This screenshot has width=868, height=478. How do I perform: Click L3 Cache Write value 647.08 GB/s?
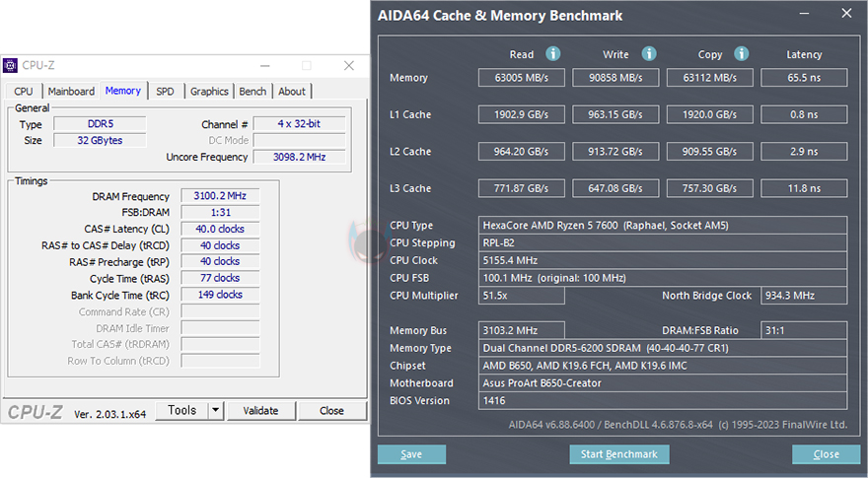pos(615,188)
